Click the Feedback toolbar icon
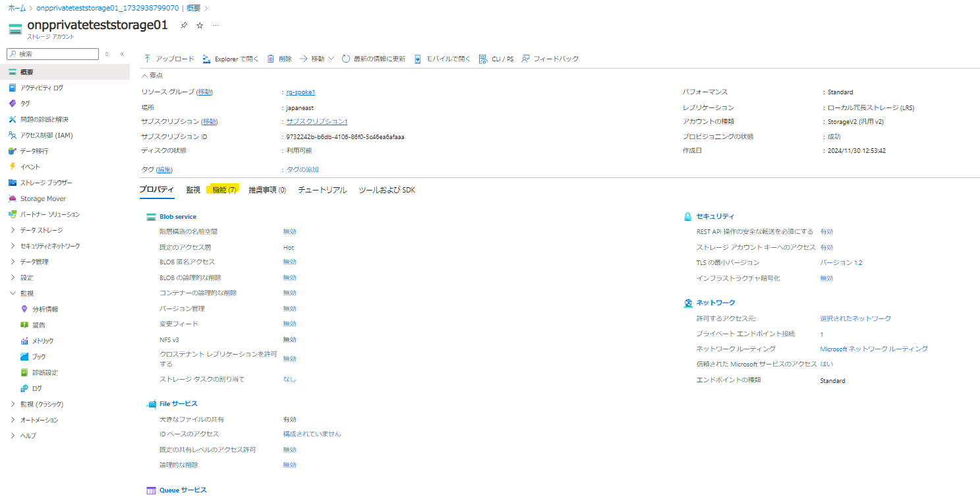The image size is (980, 499). pyautogui.click(x=525, y=59)
